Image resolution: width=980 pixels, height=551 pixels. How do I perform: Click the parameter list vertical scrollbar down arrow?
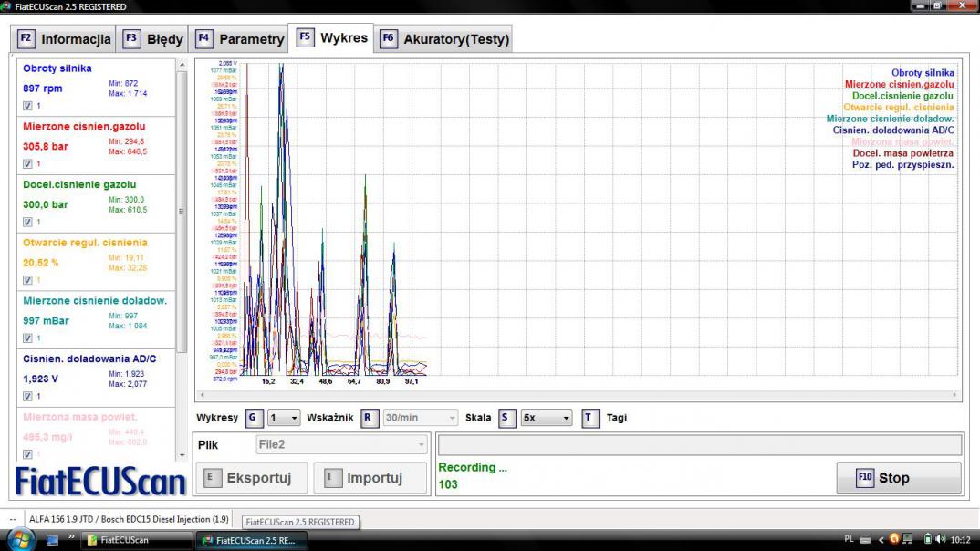pyautogui.click(x=183, y=453)
